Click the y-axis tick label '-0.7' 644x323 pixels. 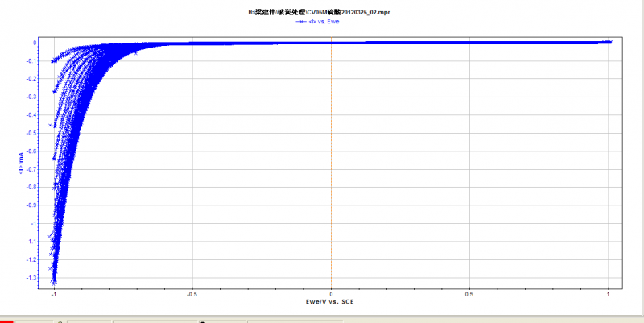[31, 169]
